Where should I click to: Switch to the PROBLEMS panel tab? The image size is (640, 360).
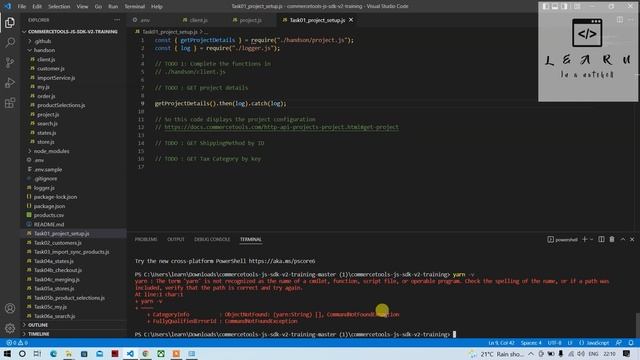pyautogui.click(x=146, y=239)
